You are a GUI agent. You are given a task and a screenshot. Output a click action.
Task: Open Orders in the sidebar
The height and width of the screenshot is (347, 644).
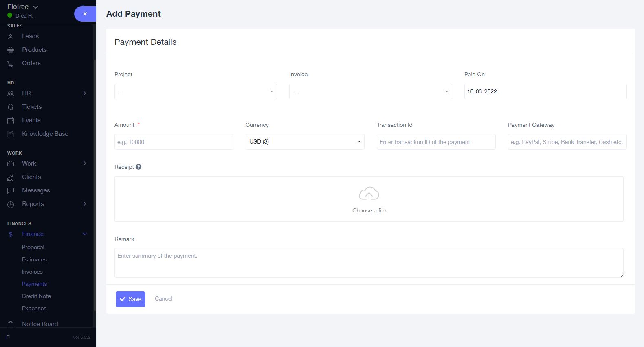tap(31, 63)
